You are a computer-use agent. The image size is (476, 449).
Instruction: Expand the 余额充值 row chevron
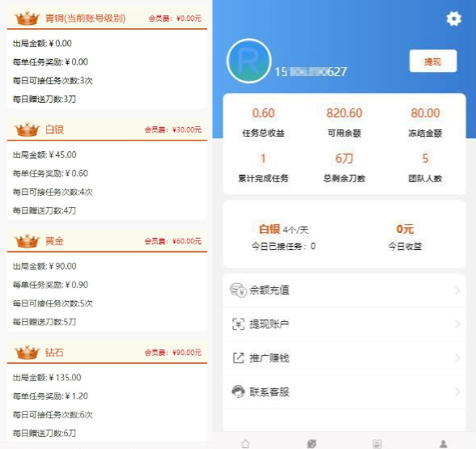(x=457, y=290)
